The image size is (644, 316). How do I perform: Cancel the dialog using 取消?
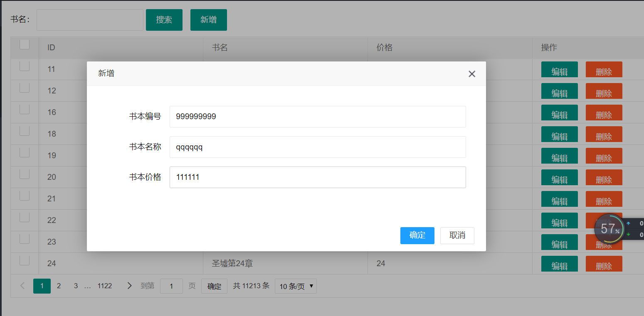tap(457, 235)
